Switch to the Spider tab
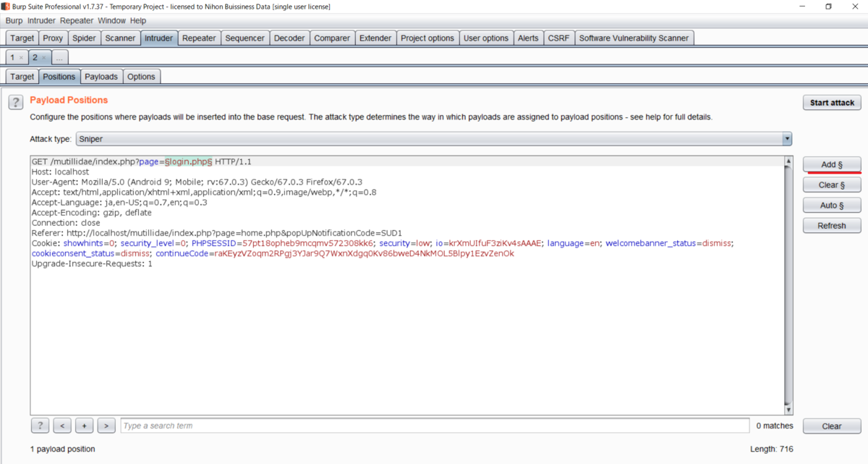The image size is (868, 464). [84, 38]
